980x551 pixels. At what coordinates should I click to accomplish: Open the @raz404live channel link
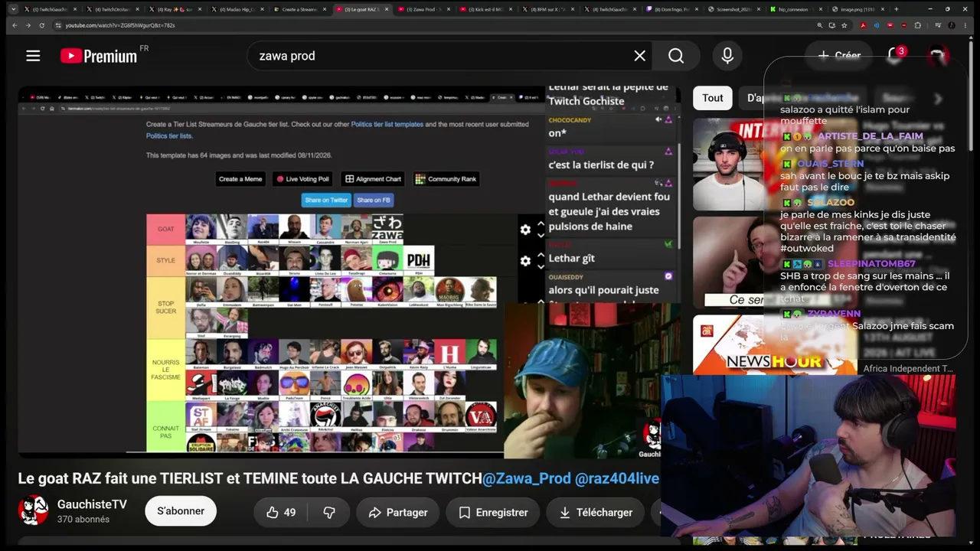click(617, 478)
